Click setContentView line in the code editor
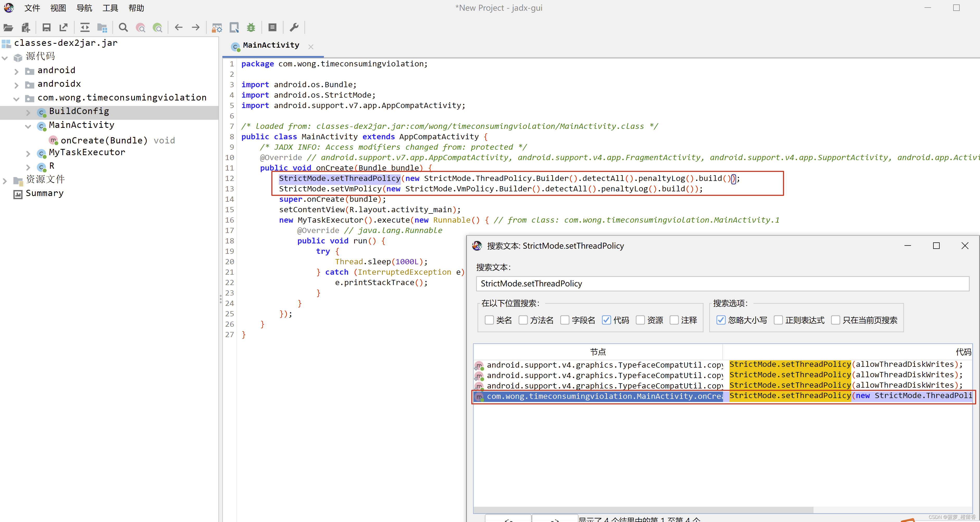The image size is (980, 522). pos(369,210)
